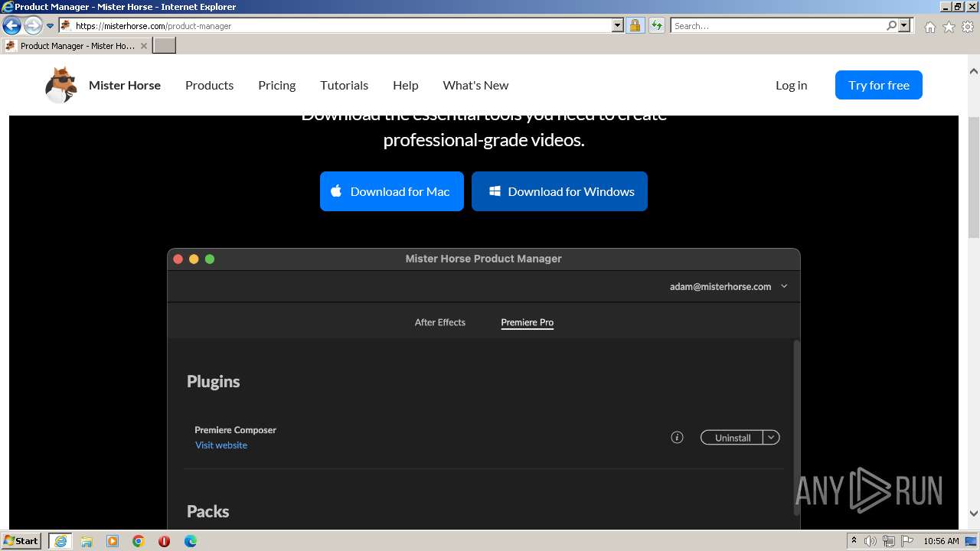Click the search magnifier icon
Screen dimensions: 980x551
[x=891, y=26]
